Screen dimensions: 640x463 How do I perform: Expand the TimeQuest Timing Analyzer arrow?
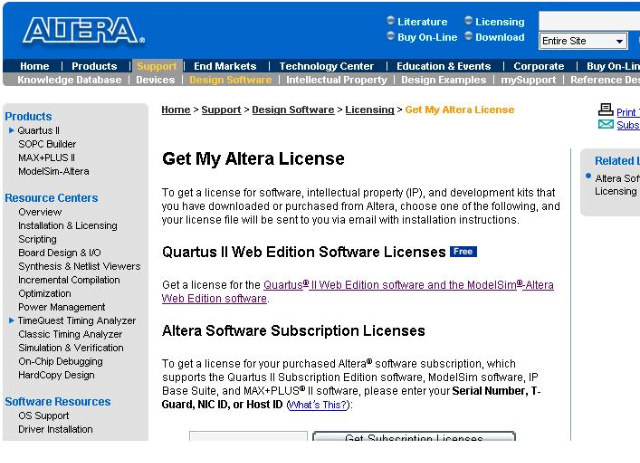click(x=11, y=321)
